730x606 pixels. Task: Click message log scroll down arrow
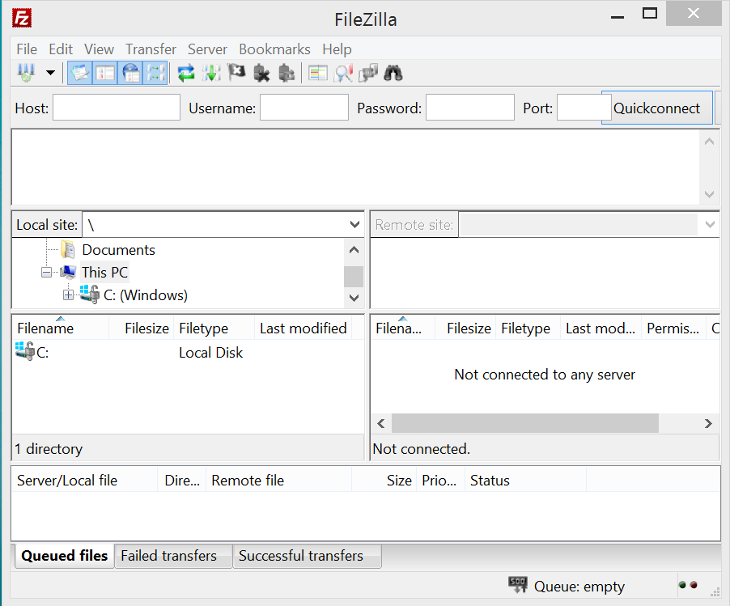[x=710, y=194]
